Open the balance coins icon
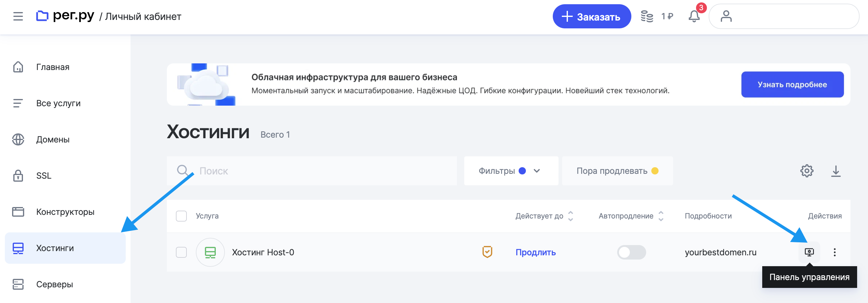The height and width of the screenshot is (303, 868). click(x=647, y=16)
